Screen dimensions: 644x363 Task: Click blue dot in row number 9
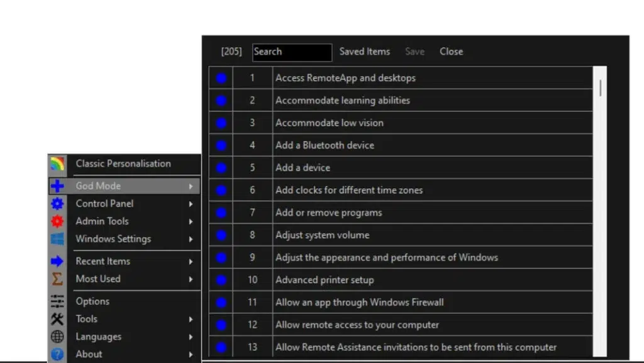pyautogui.click(x=221, y=257)
